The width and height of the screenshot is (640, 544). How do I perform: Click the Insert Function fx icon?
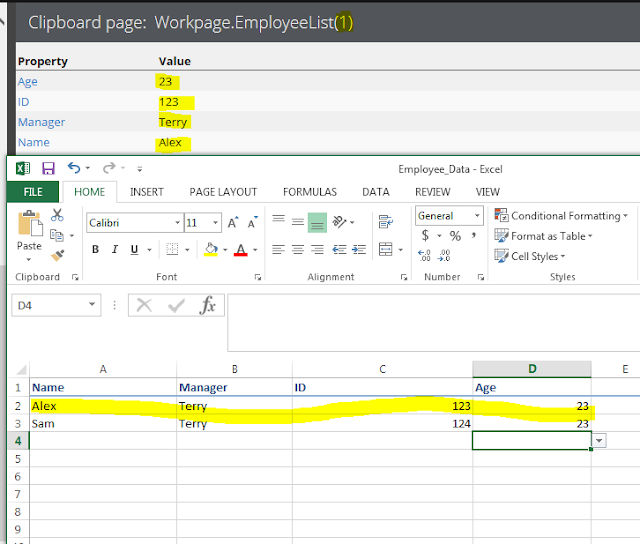point(207,305)
